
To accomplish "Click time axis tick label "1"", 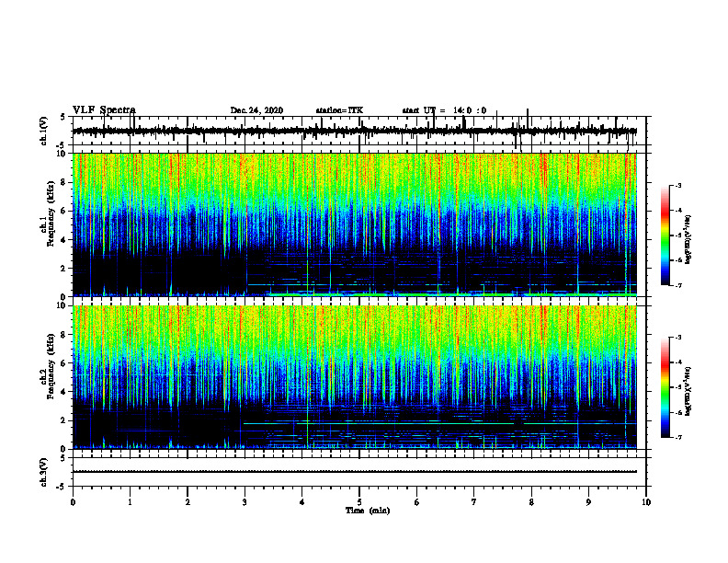I will [x=130, y=502].
